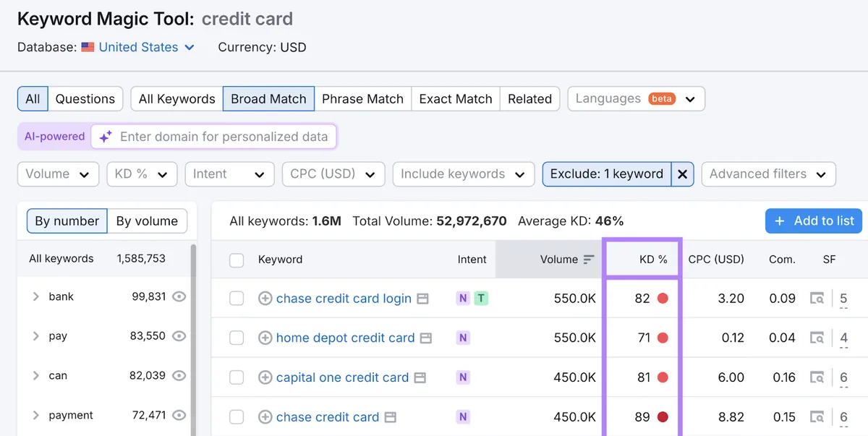Click the red KD dot for home depot credit card
The height and width of the screenshot is (436, 868).
coord(663,338)
